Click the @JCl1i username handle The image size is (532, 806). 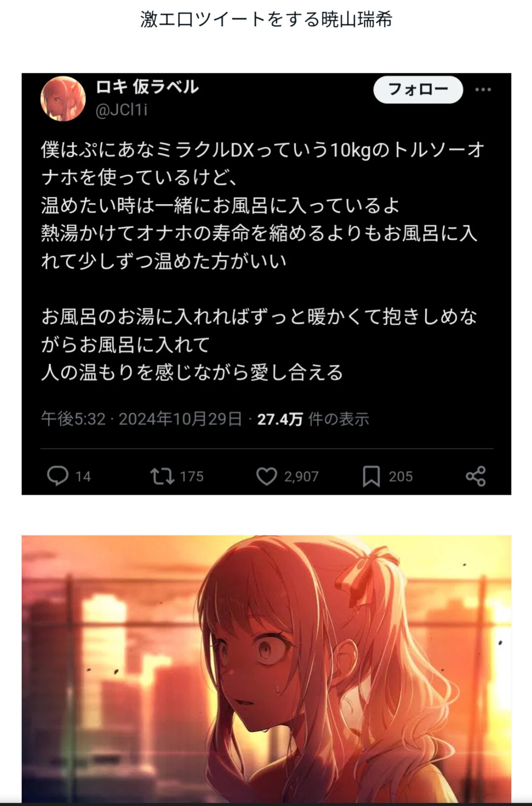[x=121, y=110]
